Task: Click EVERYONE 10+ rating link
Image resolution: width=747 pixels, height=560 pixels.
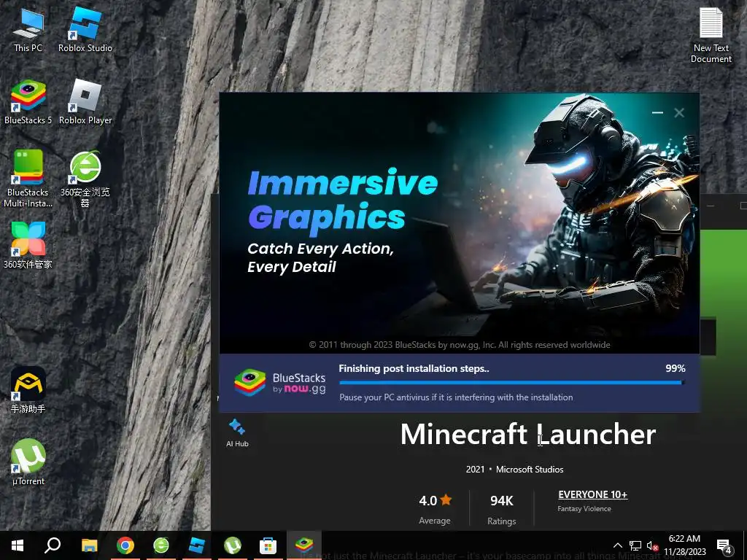Action: [x=592, y=494]
